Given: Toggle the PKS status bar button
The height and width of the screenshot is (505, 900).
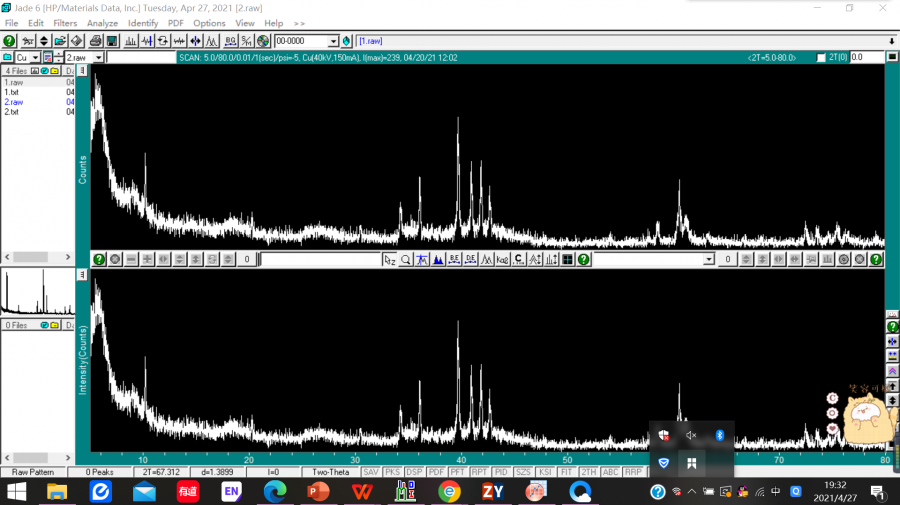Looking at the screenshot, I should coord(392,472).
